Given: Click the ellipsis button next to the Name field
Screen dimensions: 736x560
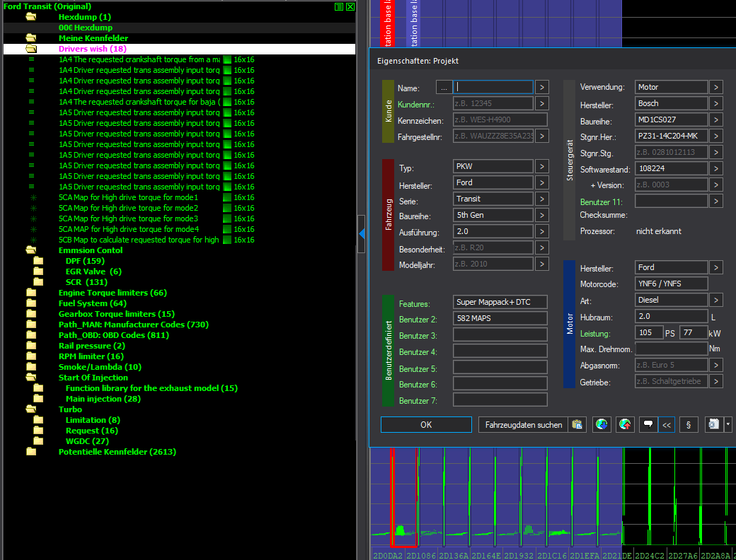Looking at the screenshot, I should pos(444,87).
